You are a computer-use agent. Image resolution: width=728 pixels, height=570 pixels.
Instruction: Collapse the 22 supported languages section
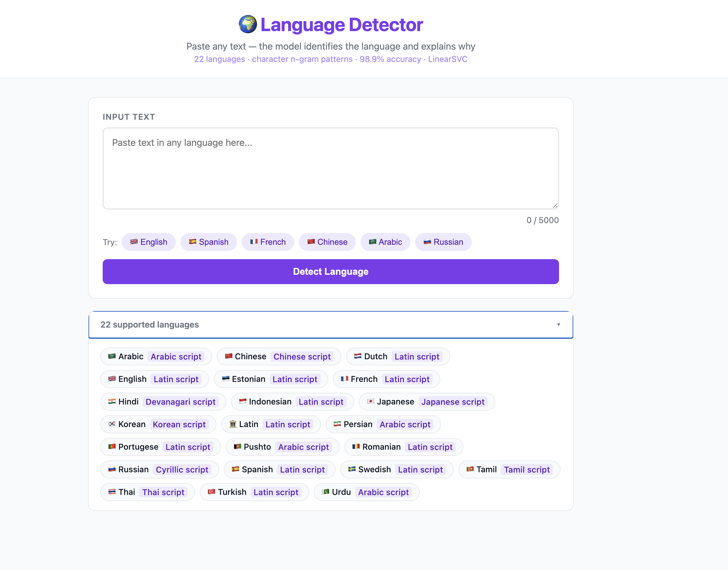click(331, 324)
